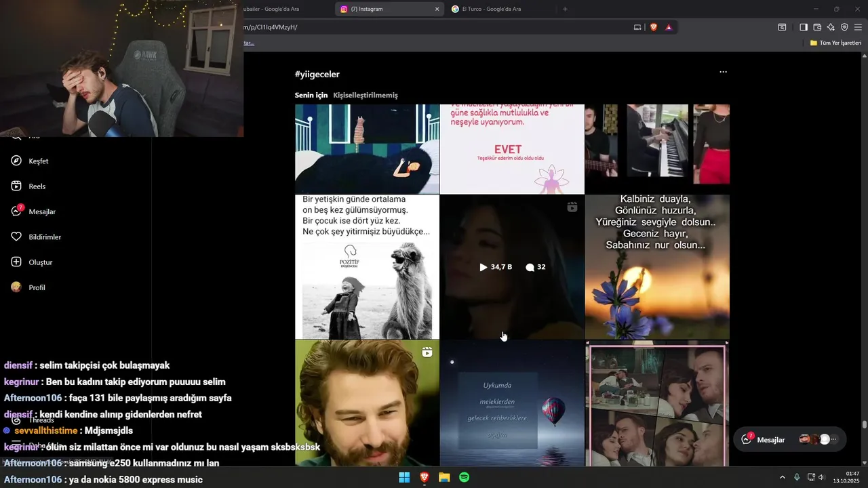The image size is (868, 488).
Task: Switch to the Instagram browser tab
Action: pos(390,9)
